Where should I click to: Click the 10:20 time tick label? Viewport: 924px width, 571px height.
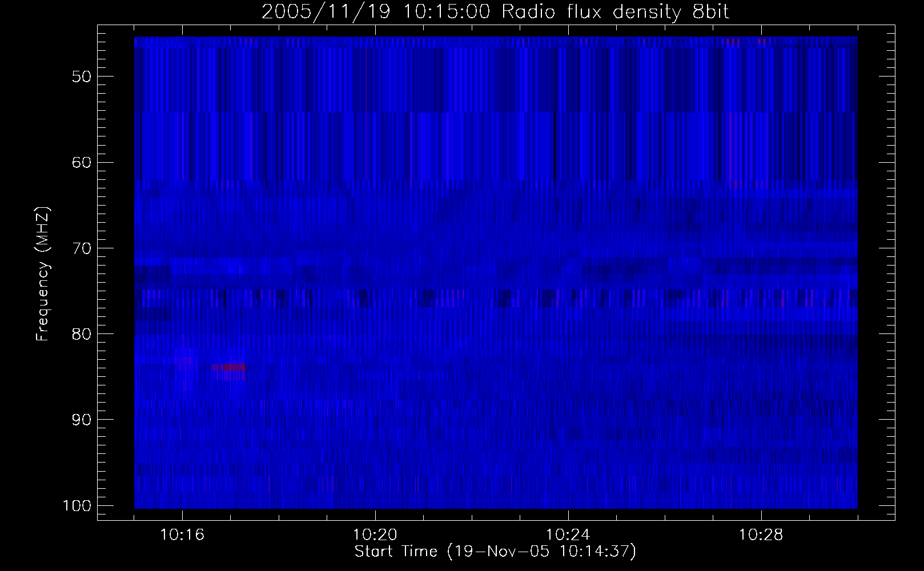tap(375, 536)
